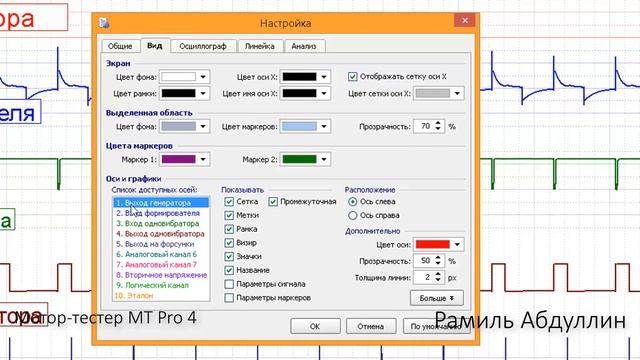The height and width of the screenshot is (360, 640).
Task: Click the purple Маркер 1 swatch
Action: pyautogui.click(x=179, y=160)
